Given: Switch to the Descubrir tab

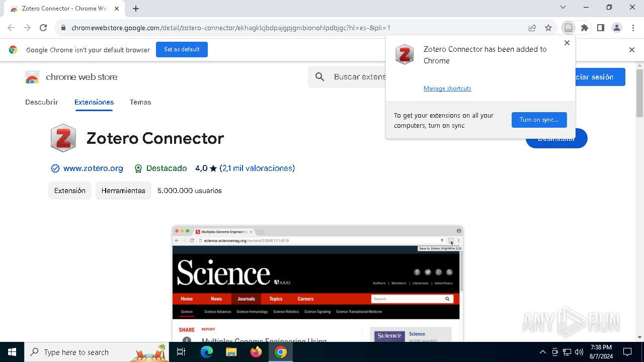Looking at the screenshot, I should (42, 102).
